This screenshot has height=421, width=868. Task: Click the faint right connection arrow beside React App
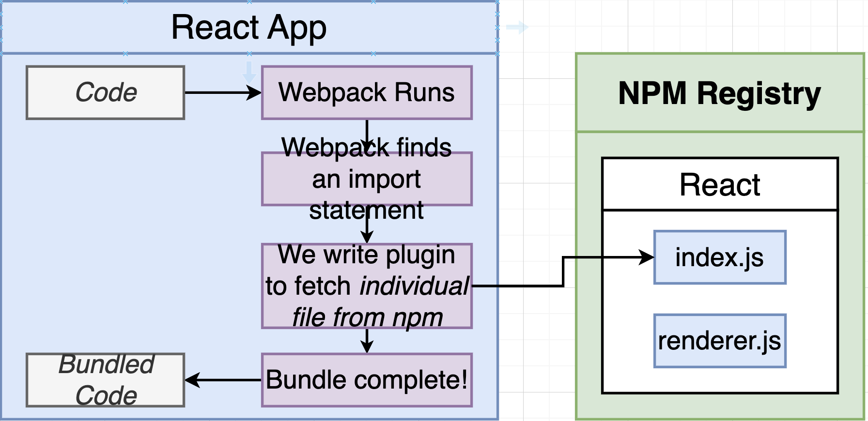click(517, 27)
